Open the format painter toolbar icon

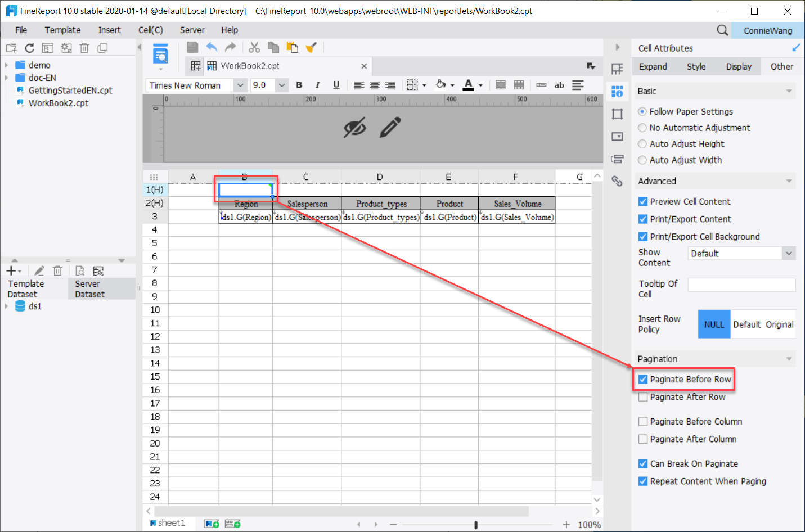click(312, 47)
